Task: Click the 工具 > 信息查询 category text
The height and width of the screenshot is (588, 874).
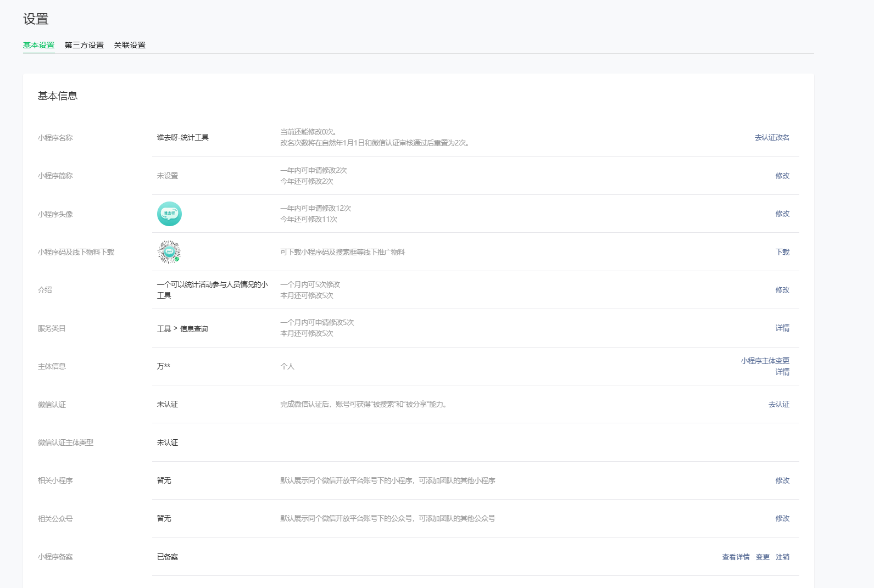Action: click(182, 329)
